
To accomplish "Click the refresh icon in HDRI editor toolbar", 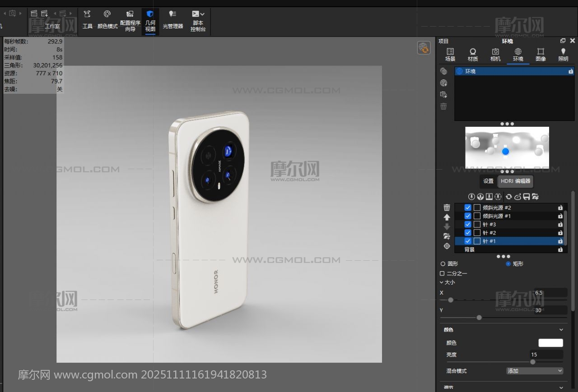I will tap(508, 197).
